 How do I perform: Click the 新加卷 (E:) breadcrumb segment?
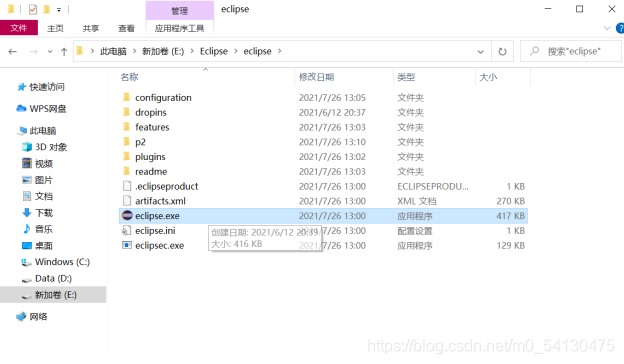point(163,51)
